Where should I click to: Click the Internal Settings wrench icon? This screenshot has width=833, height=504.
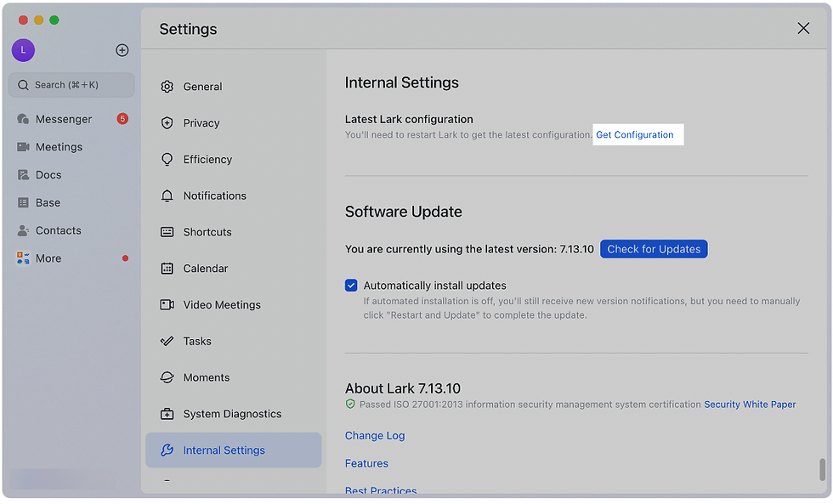click(167, 450)
